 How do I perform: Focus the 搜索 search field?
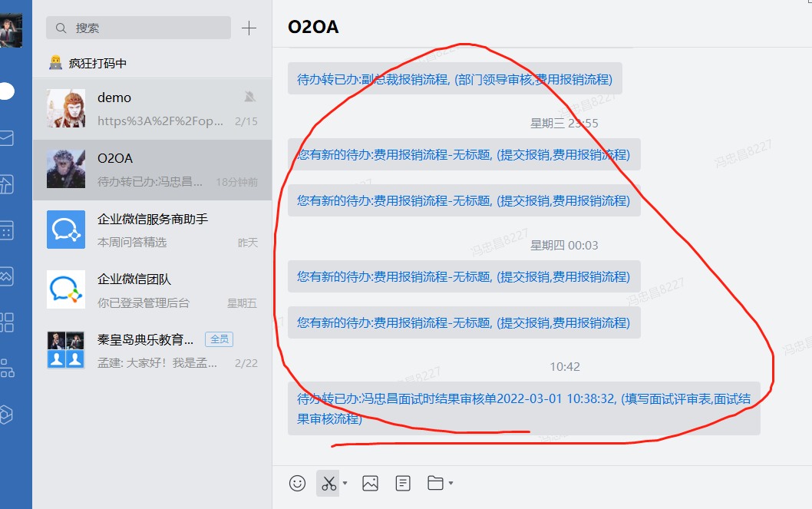138,28
